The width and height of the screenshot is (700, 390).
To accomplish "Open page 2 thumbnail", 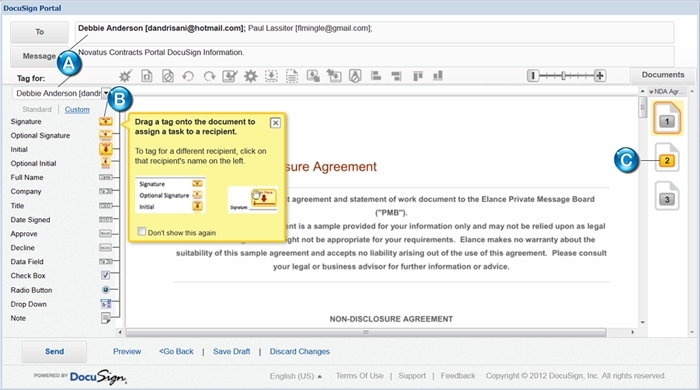I will click(x=667, y=158).
